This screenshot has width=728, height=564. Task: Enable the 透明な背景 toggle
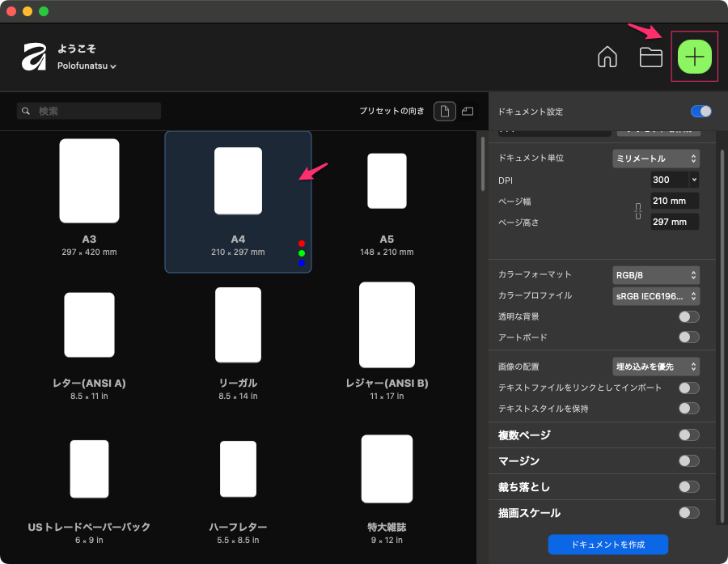point(688,316)
